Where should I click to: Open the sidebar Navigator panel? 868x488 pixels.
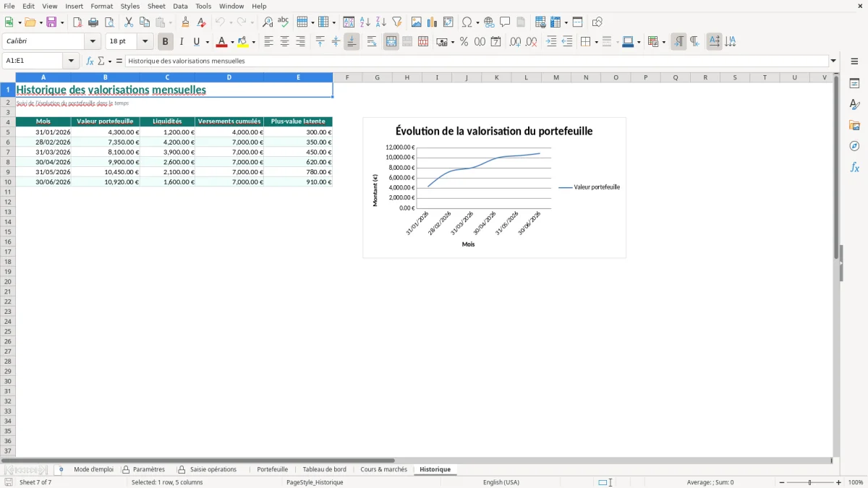pos(854,146)
